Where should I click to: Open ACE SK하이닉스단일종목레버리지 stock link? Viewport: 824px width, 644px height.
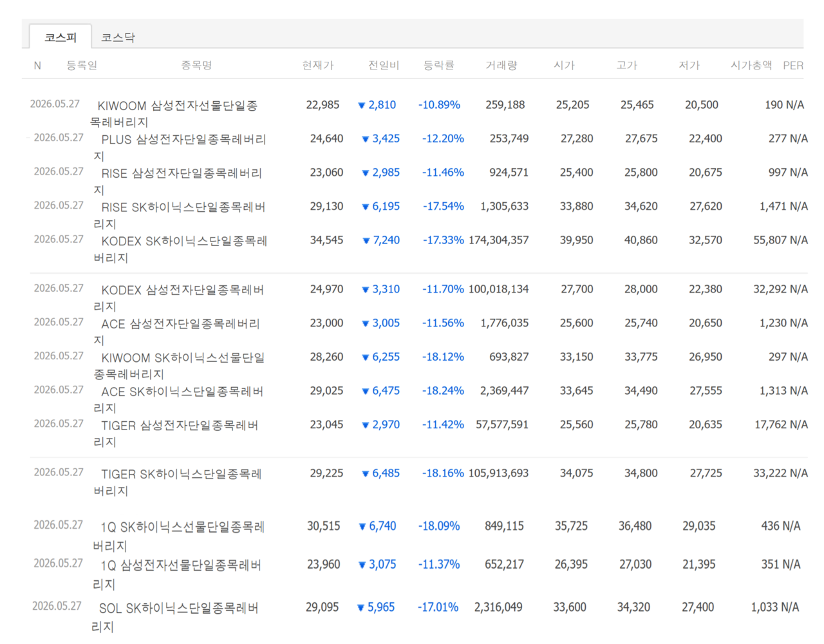pos(178,399)
